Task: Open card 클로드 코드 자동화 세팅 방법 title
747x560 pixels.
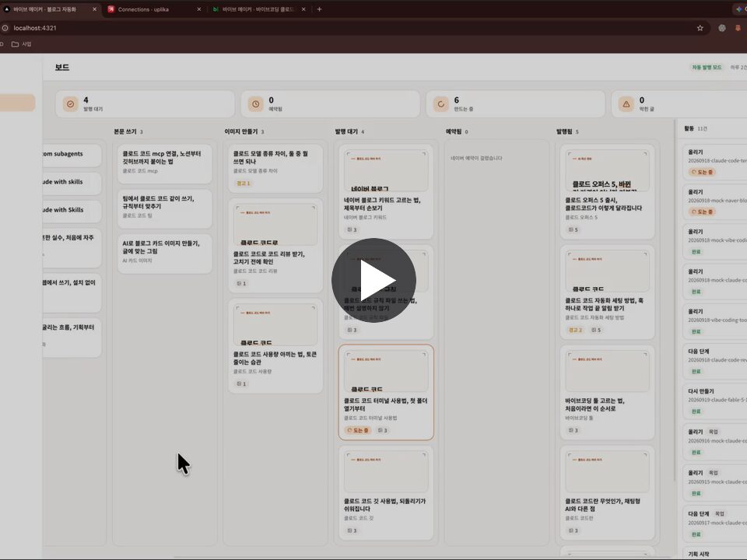Action: [604, 304]
